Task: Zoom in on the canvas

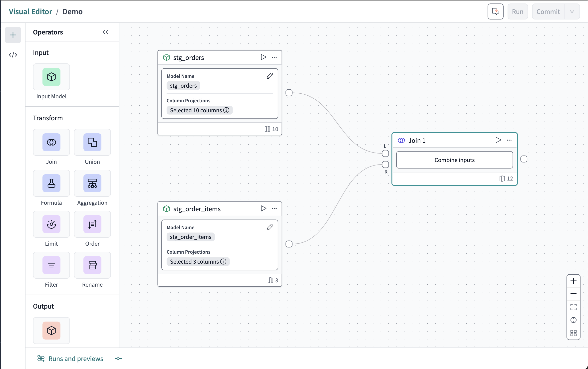Action: 573,281
